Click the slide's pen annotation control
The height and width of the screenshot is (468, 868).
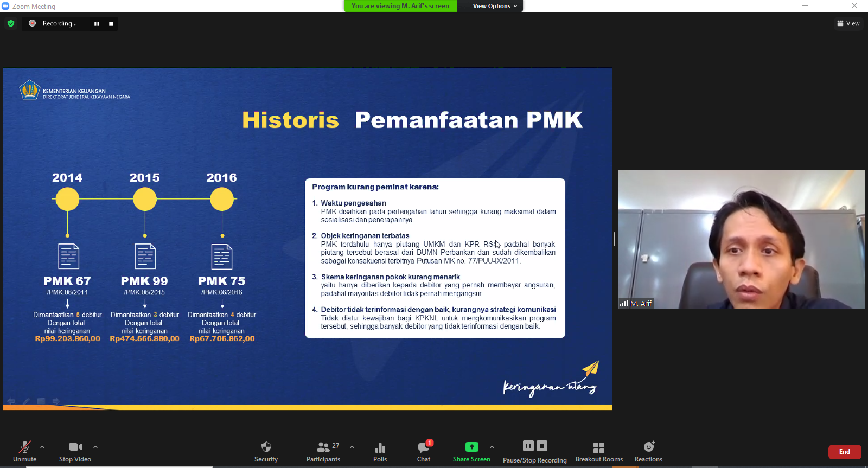(x=26, y=401)
